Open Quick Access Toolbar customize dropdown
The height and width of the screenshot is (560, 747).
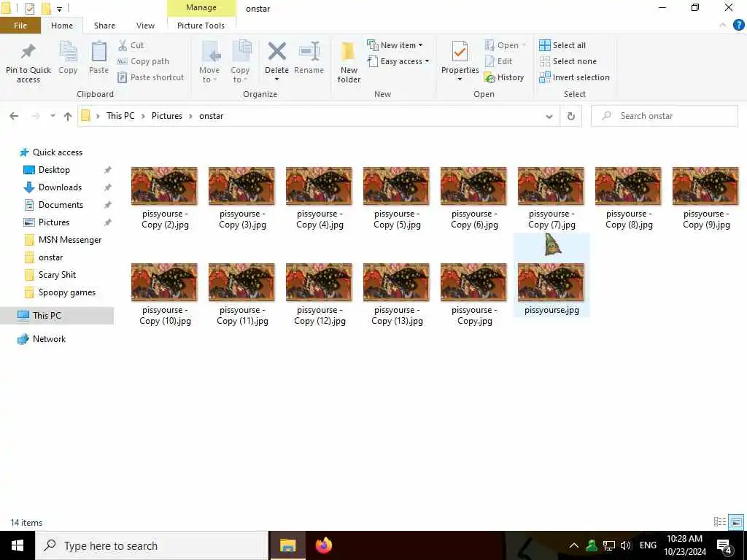click(x=60, y=9)
